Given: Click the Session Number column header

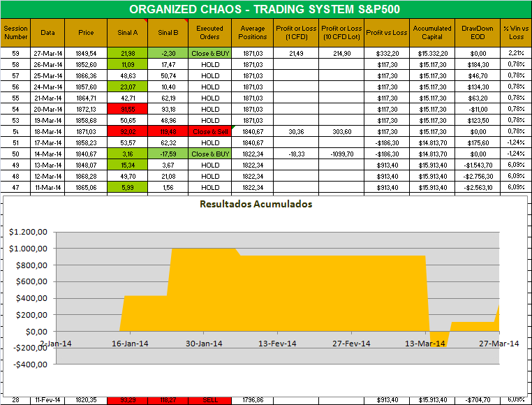Looking at the screenshot, I should [15, 33].
